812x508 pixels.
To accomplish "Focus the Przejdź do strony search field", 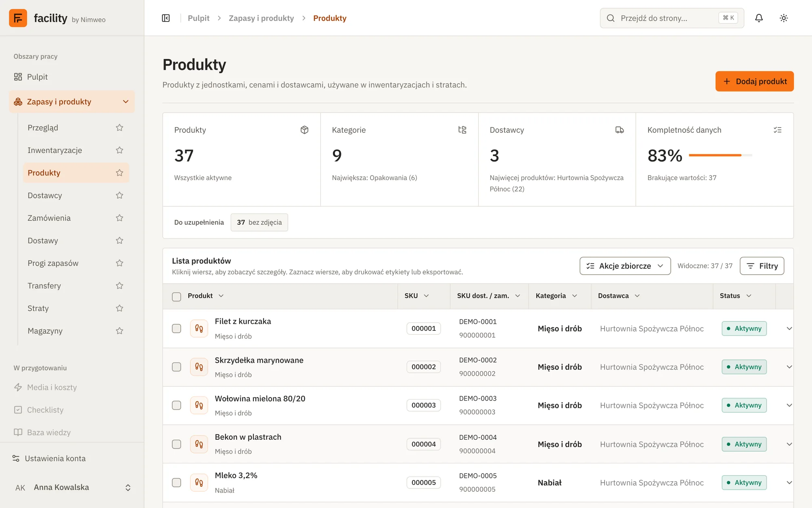I will 672,18.
